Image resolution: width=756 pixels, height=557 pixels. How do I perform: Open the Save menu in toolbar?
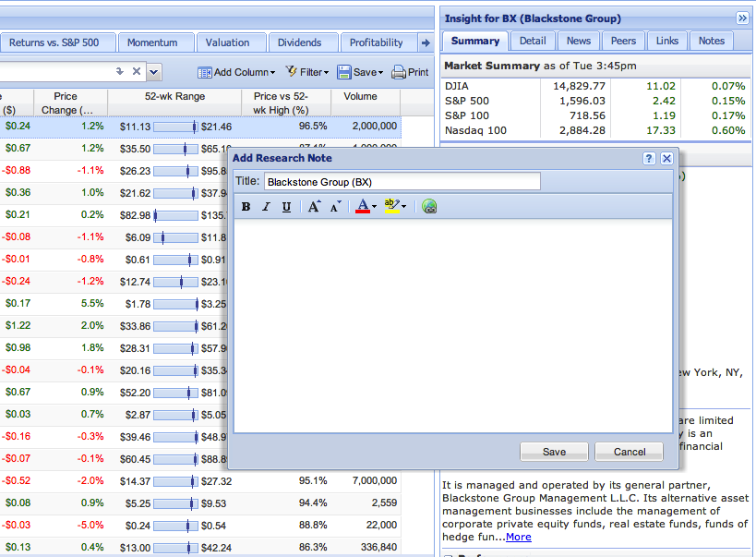click(360, 72)
